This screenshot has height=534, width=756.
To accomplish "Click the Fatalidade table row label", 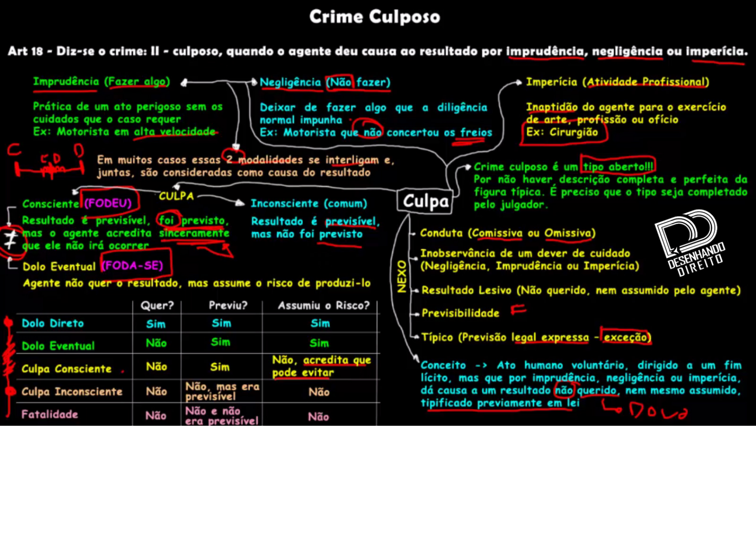I will click(50, 415).
